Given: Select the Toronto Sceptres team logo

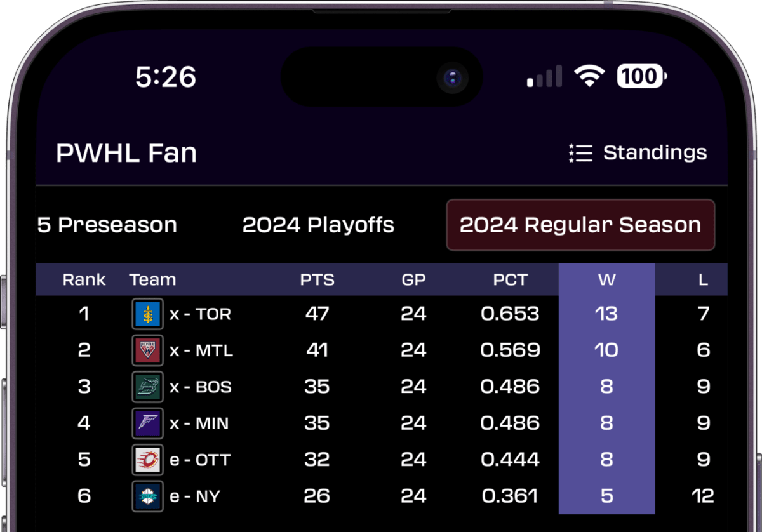Looking at the screenshot, I should [x=147, y=314].
